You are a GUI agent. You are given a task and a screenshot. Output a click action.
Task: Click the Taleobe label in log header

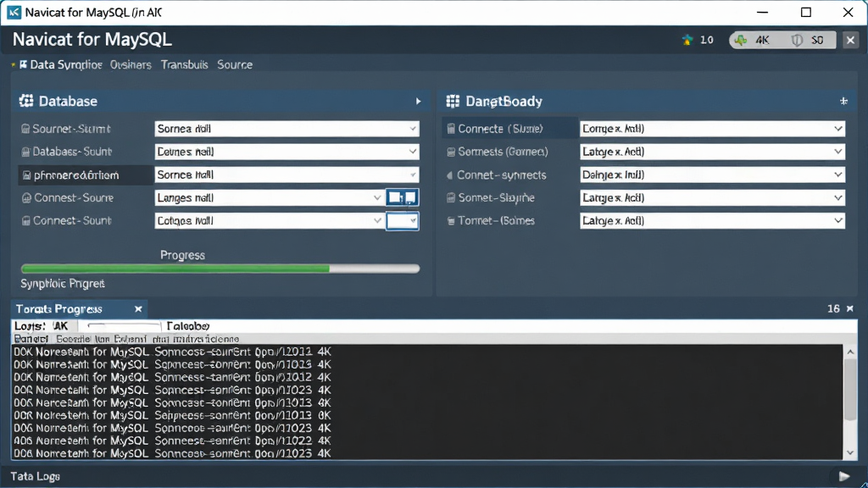pos(187,326)
